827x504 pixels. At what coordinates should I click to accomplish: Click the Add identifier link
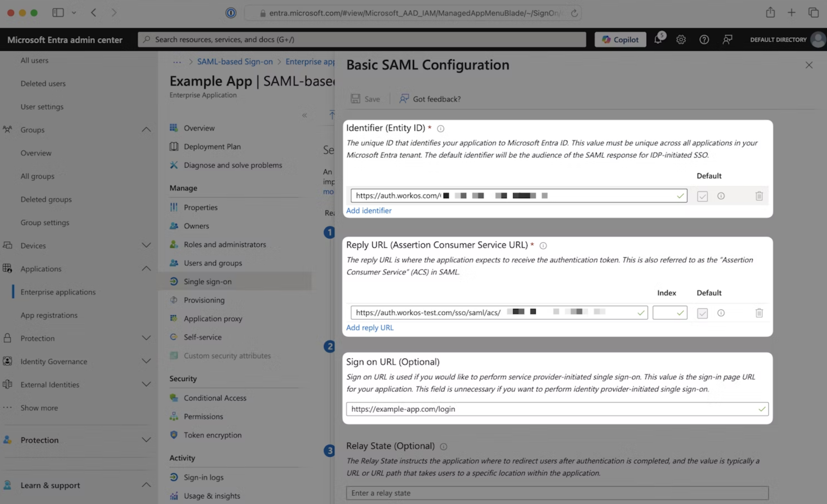coord(368,210)
